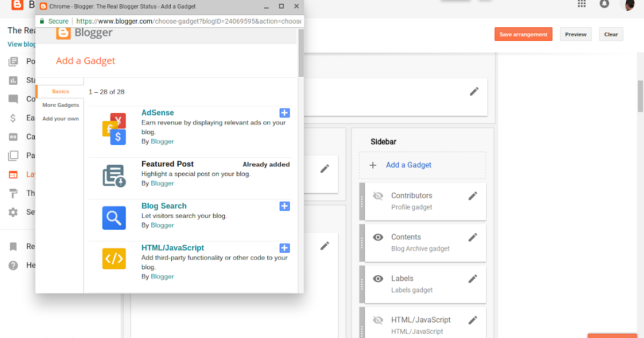Show the hidden Contributors gadget
The image size is (644, 338).
pos(378,195)
